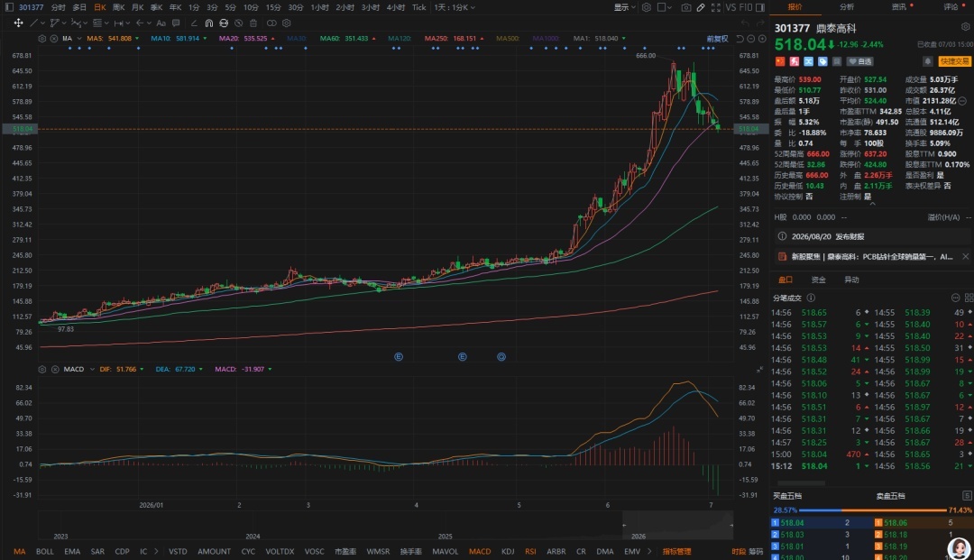Toggle the right sidebar panel layout
Image resolution: width=974 pixels, height=560 pixels.
759,7
